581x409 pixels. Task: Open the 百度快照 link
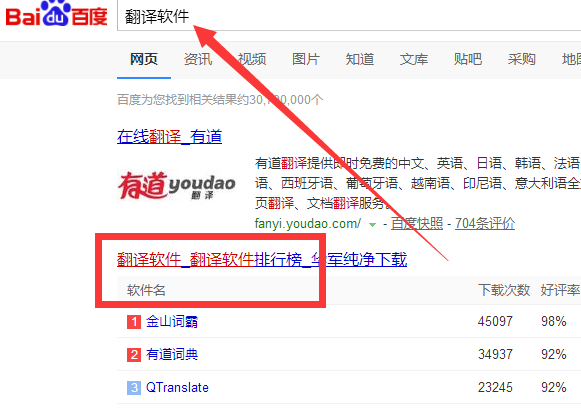pos(417,223)
